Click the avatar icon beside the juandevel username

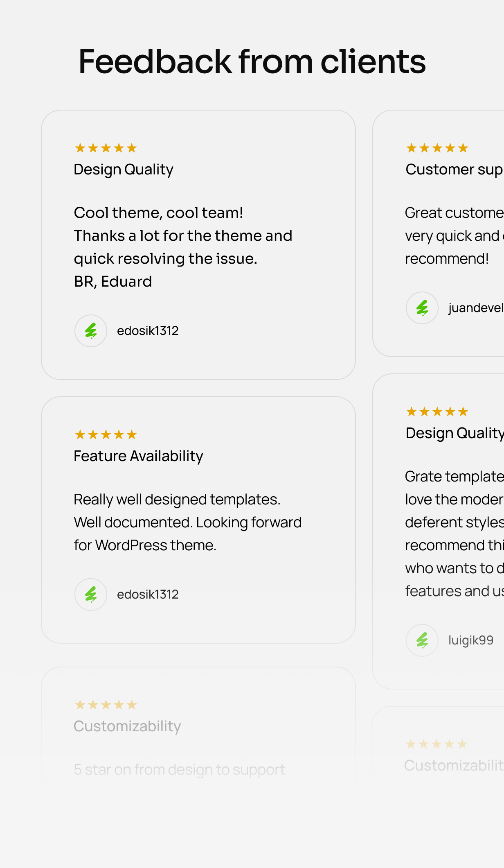point(422,308)
